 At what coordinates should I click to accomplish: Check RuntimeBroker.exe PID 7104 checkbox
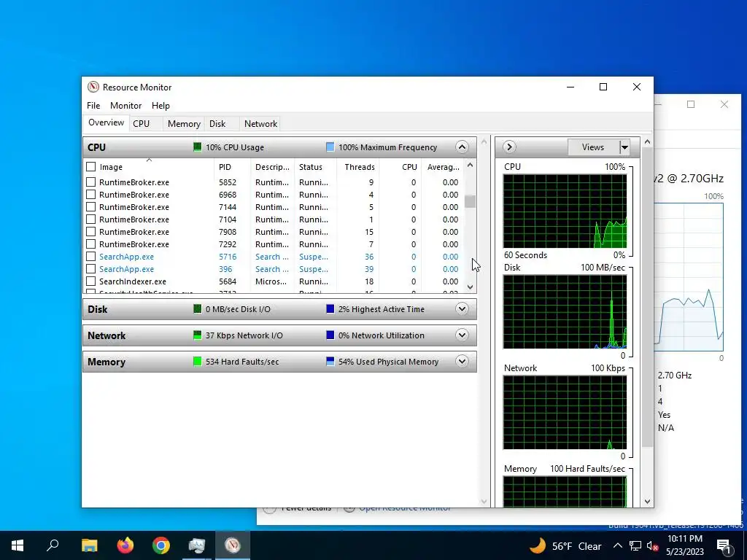[91, 219]
